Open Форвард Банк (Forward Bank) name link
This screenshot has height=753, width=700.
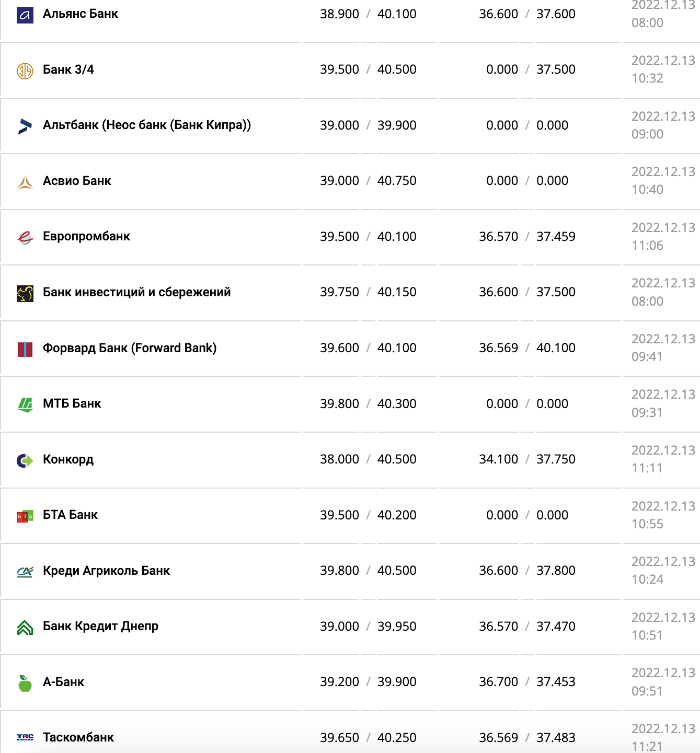pos(129,348)
